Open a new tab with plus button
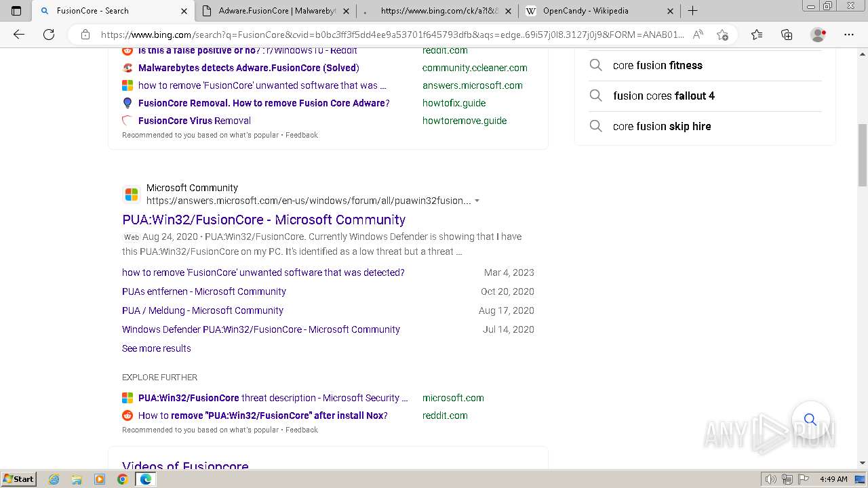This screenshot has height=488, width=868. 692,11
